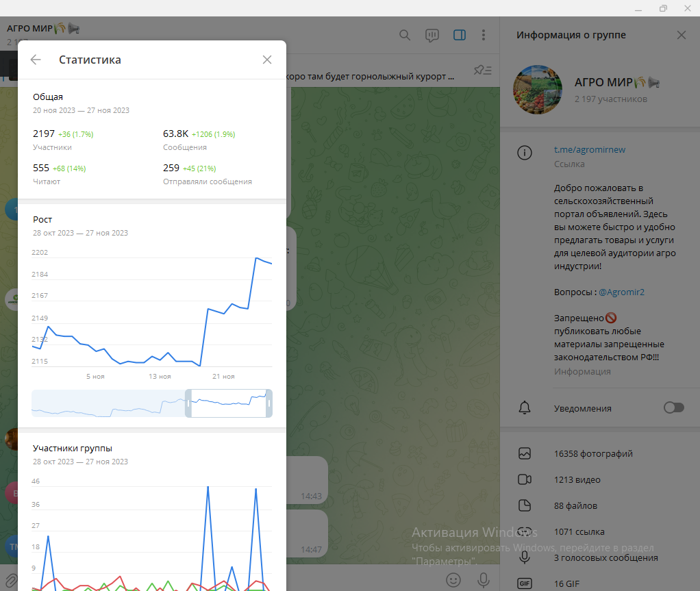Image resolution: width=700 pixels, height=591 pixels.
Task: Close the group info panel
Action: (682, 35)
